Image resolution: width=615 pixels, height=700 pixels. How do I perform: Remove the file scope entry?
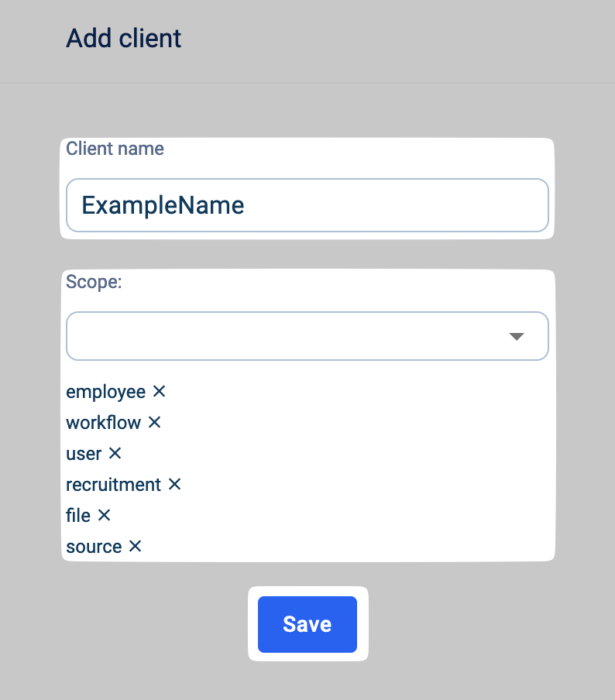[x=104, y=516]
